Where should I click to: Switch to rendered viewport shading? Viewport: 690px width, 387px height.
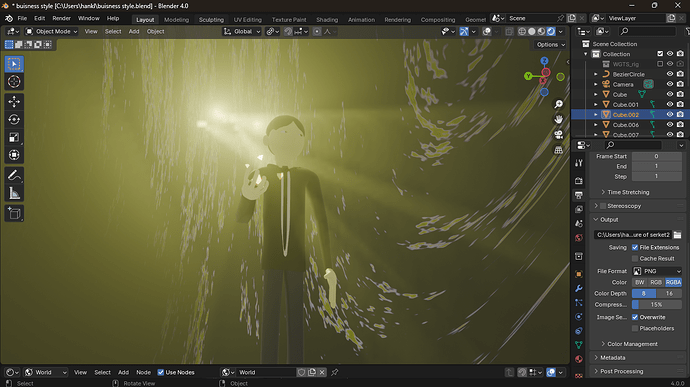point(551,31)
